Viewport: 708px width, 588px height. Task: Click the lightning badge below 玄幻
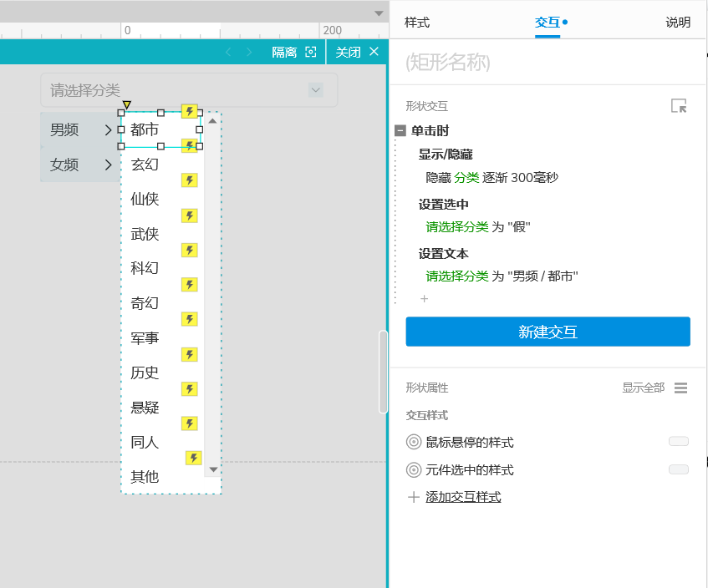[x=189, y=180]
